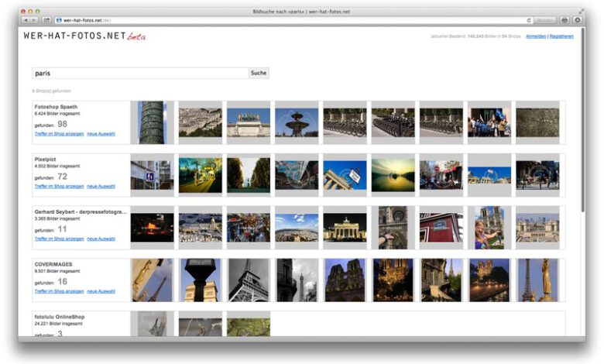Open the Notre-Dame blue sky thumbnail in COVERIMAGES
Viewport: 604px width, 364px height.
[345, 280]
